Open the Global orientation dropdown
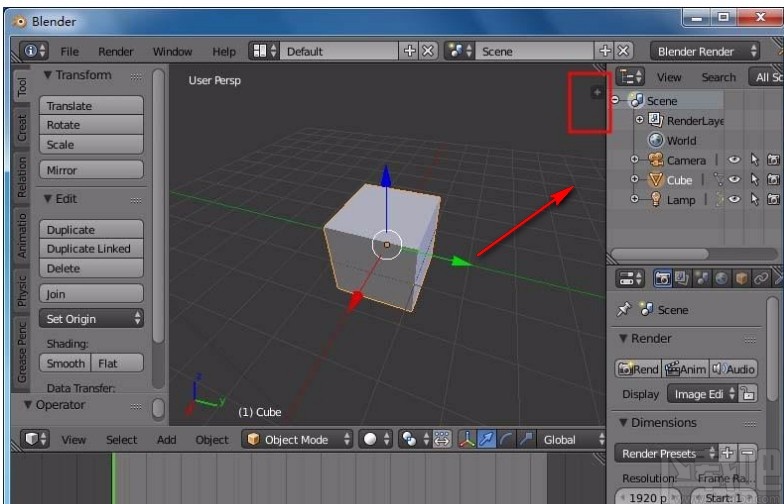The image size is (784, 504). click(x=572, y=440)
